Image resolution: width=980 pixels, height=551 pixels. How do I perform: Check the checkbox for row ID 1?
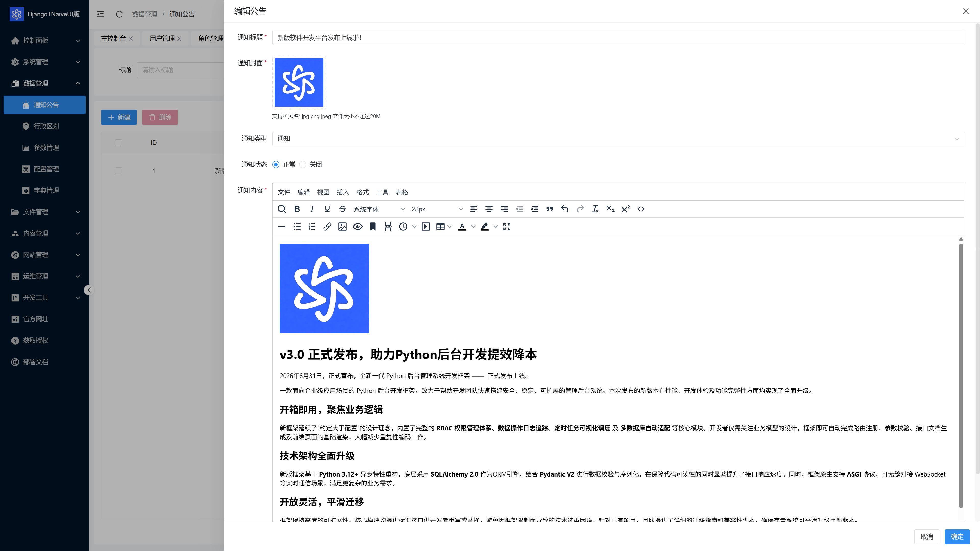pos(119,171)
